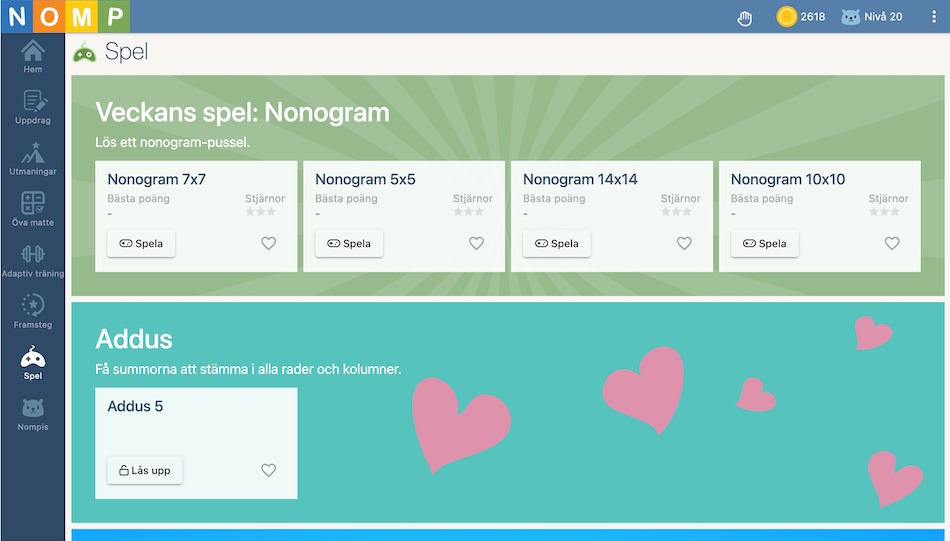Favorite Nonogram 7x7 with heart
Viewport: 950px width, 541px height.
[x=268, y=243]
